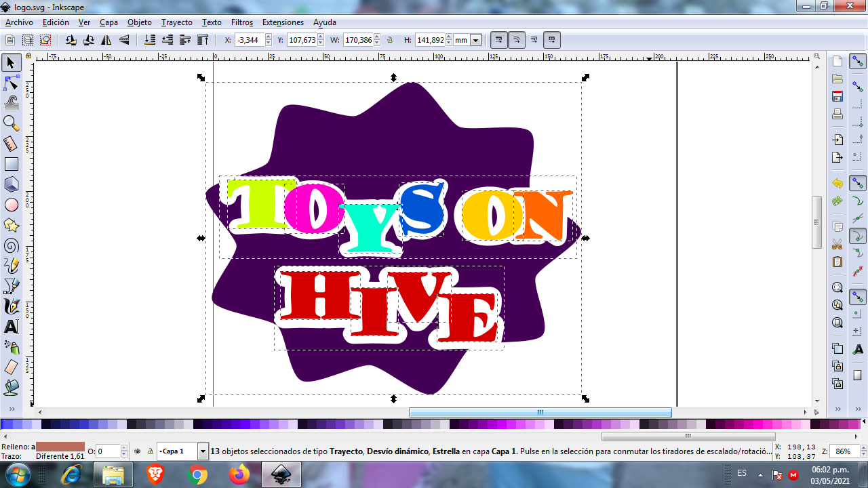868x488 pixels.
Task: Flip selection horizontally
Action: click(x=106, y=40)
